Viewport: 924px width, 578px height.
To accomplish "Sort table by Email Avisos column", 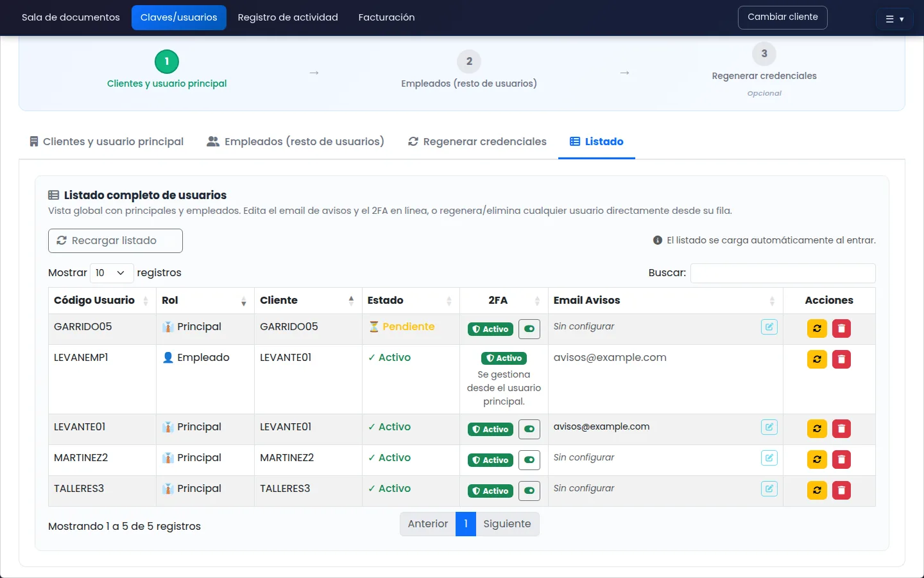I will [x=665, y=301].
